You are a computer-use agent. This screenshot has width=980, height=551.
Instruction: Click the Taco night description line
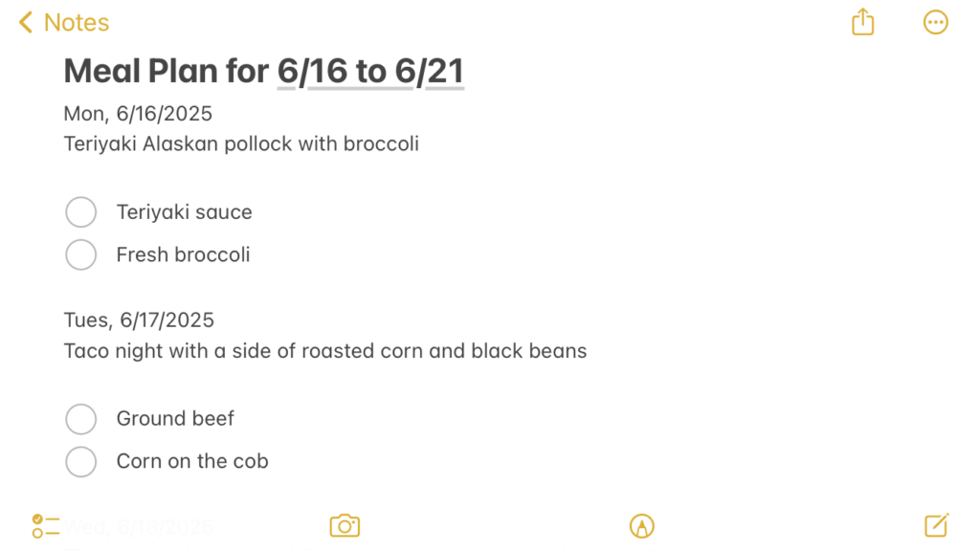325,351
